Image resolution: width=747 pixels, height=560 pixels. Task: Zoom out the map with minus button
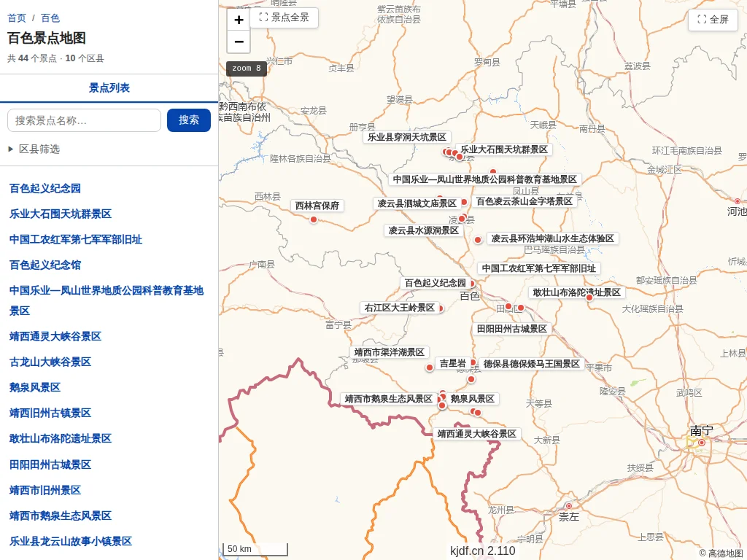point(239,42)
